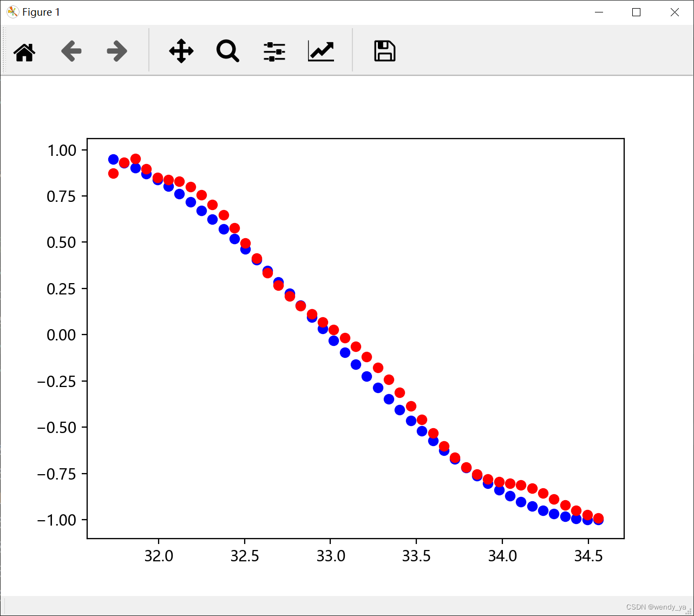Click x-axis tick label 32.0
The height and width of the screenshot is (616, 694).
pyautogui.click(x=159, y=556)
